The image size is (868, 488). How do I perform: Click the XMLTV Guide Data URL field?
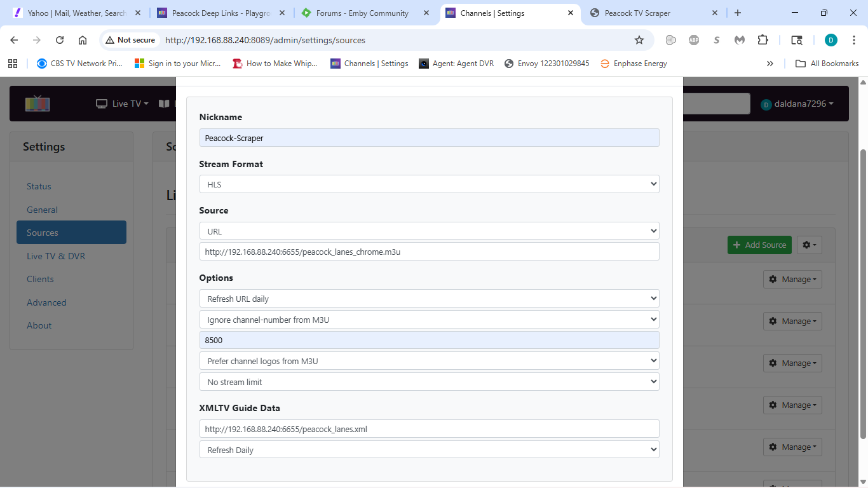click(x=429, y=429)
